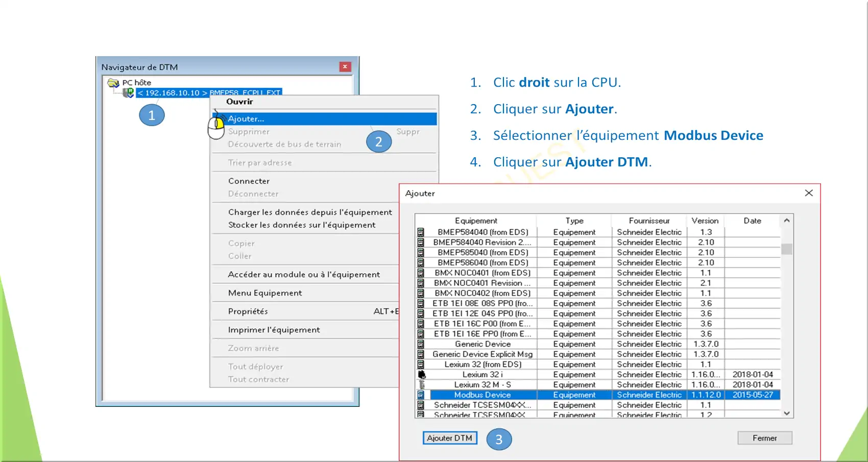Click the scroll up arrow of equipment list
This screenshot has width=868, height=462.
click(787, 221)
